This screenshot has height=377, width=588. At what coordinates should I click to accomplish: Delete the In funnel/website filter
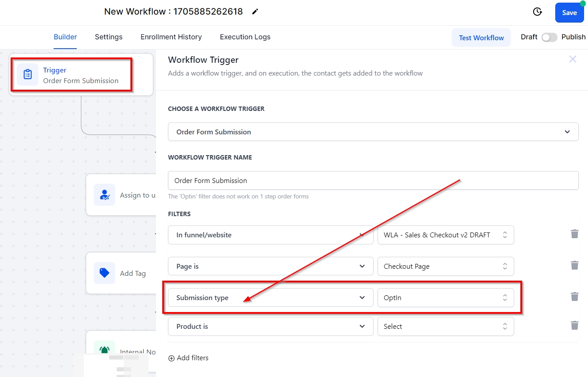[x=574, y=234]
